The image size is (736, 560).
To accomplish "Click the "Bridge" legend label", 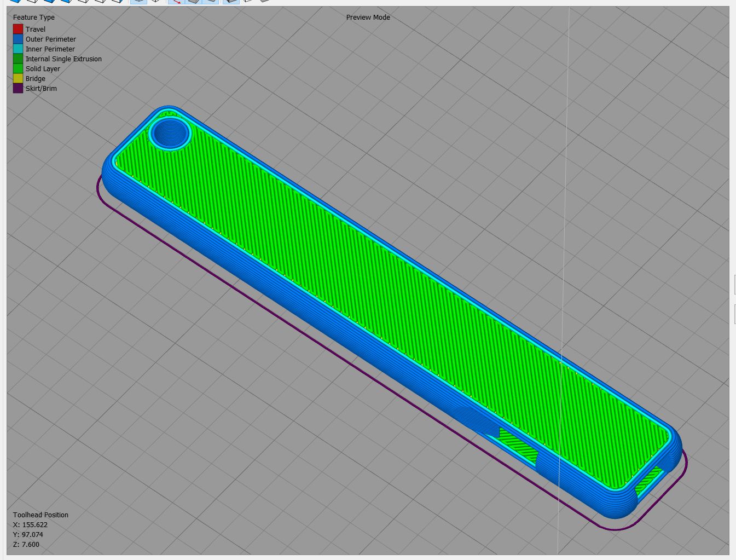I will 36,79.
